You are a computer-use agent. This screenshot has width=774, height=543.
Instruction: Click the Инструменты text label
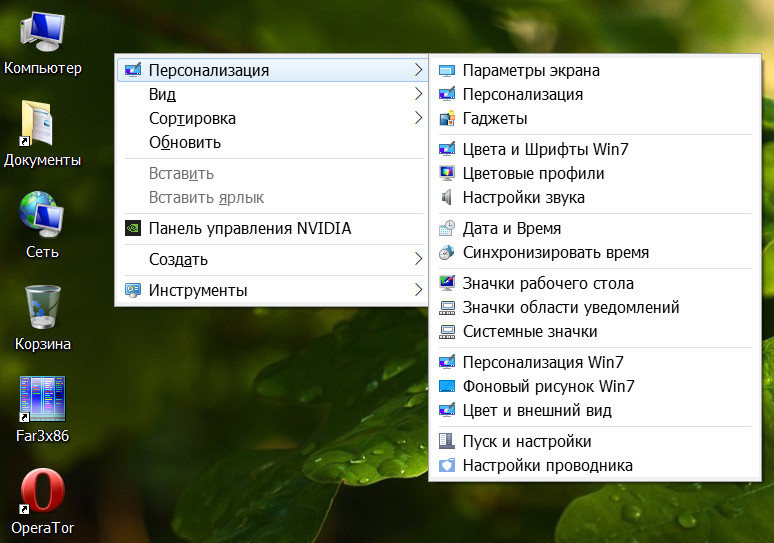198,290
